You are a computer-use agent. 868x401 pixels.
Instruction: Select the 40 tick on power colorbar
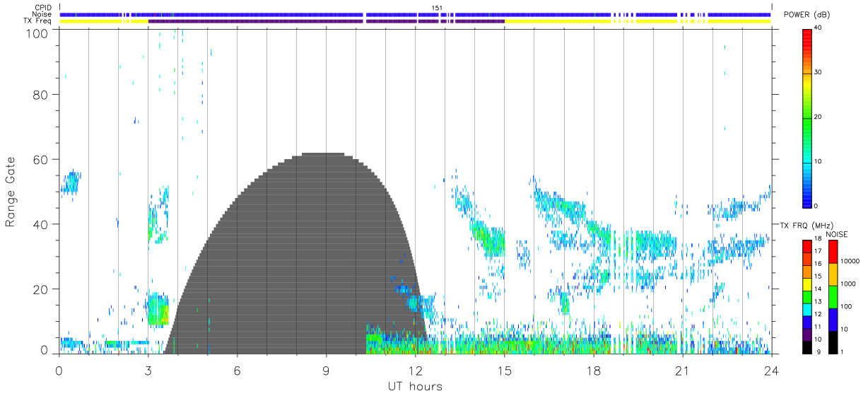tap(818, 28)
